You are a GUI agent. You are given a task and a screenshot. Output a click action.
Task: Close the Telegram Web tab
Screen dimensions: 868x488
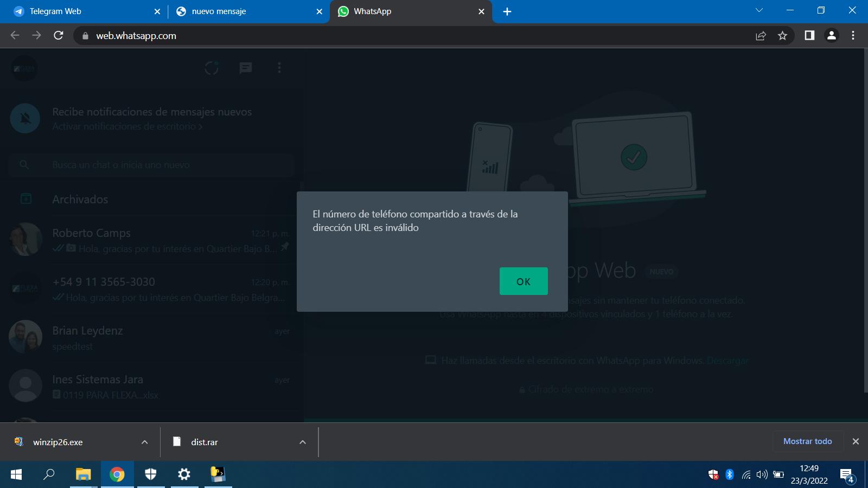pos(157,11)
